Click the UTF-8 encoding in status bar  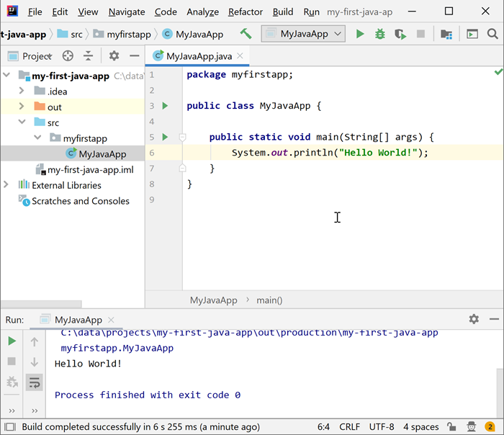[x=382, y=426]
